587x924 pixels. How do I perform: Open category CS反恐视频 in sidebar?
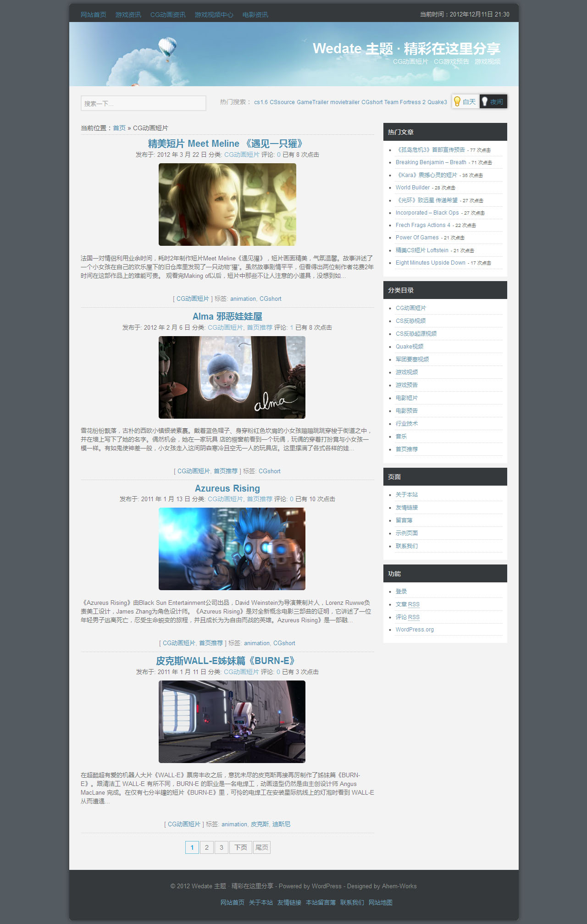coord(411,321)
